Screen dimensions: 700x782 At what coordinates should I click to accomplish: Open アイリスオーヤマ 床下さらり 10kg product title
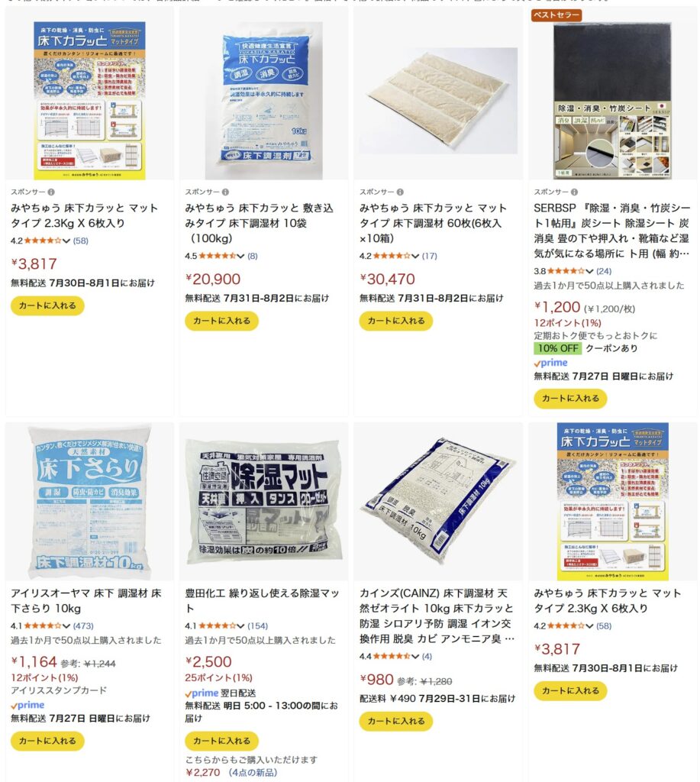point(85,600)
